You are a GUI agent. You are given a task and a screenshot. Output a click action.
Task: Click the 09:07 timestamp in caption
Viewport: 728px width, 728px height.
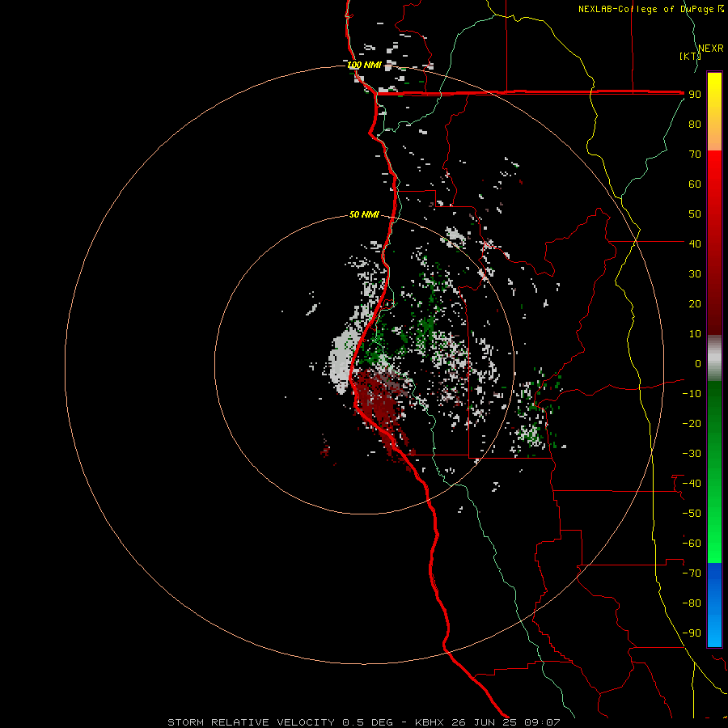point(542,722)
